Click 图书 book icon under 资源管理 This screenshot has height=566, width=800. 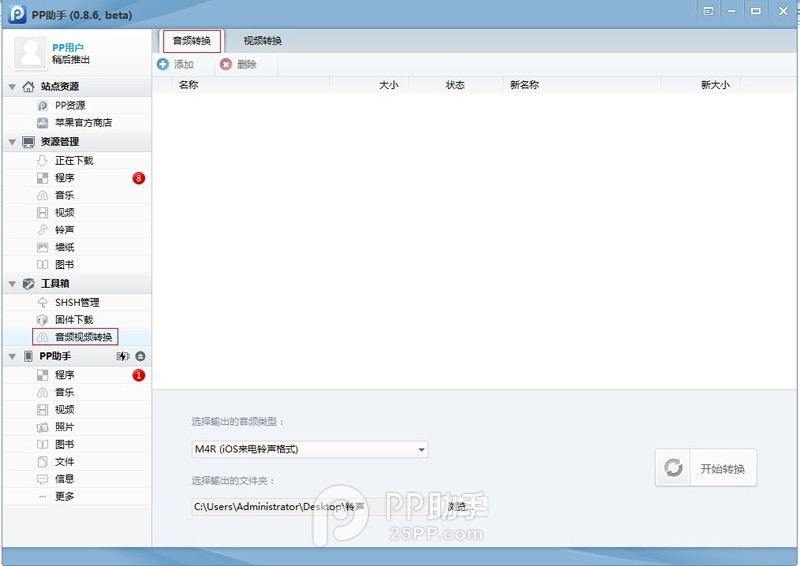[43, 265]
